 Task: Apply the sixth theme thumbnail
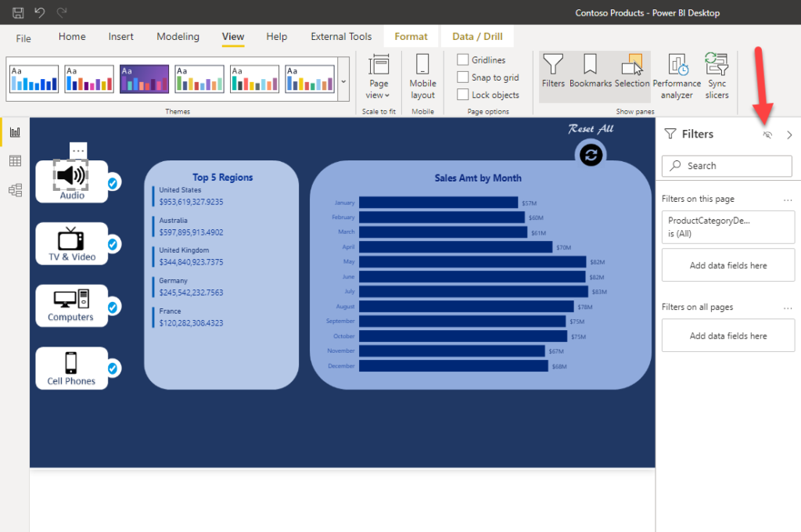pos(310,79)
